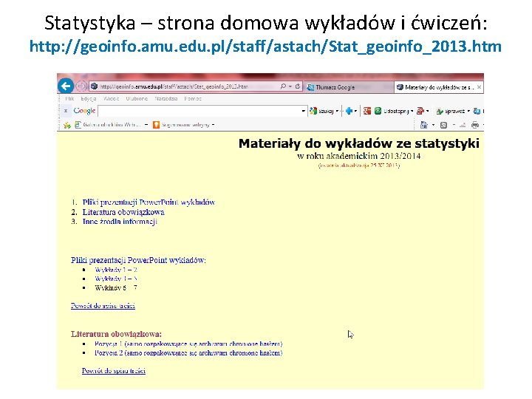Switch to the Tłumacz Google tab
The width and height of the screenshot is (532, 399).
click(349, 87)
